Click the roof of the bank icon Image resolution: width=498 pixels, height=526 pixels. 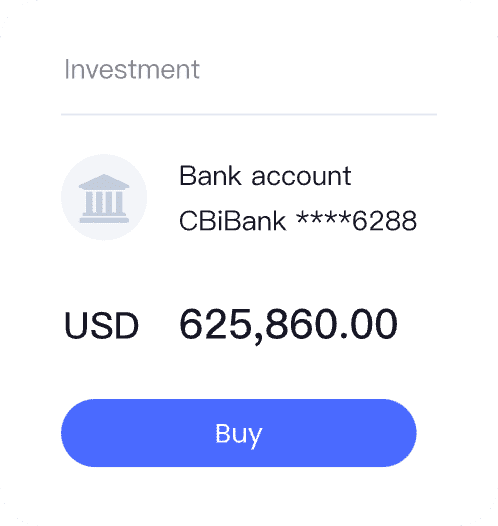[x=104, y=181]
